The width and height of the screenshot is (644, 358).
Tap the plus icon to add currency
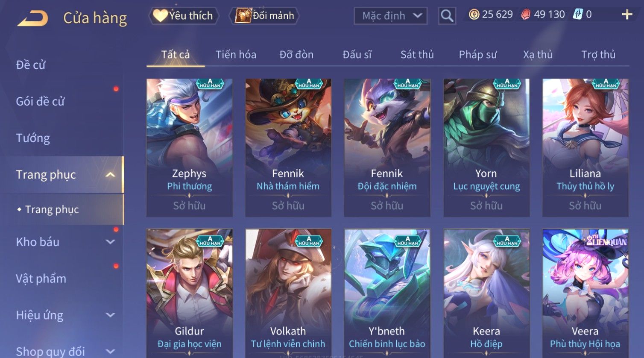pyautogui.click(x=627, y=15)
